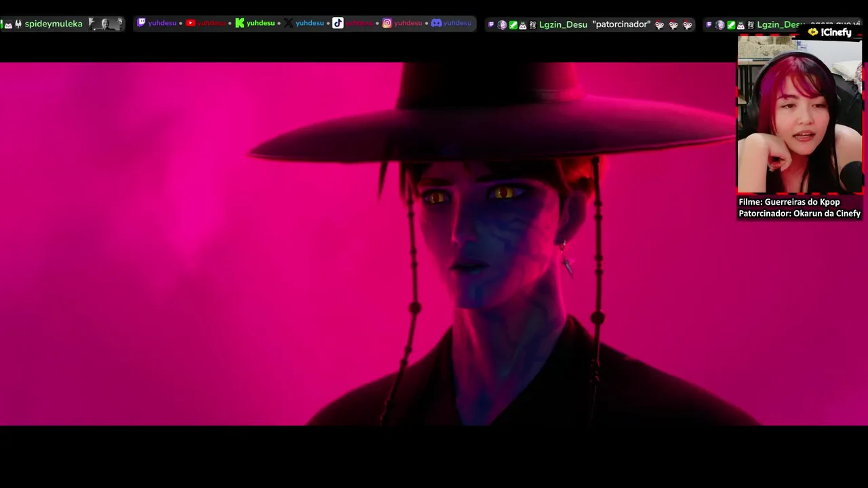Screen dimensions: 868x488
Task: Open the yuhdesu Discord handle text
Action: pyautogui.click(x=458, y=23)
